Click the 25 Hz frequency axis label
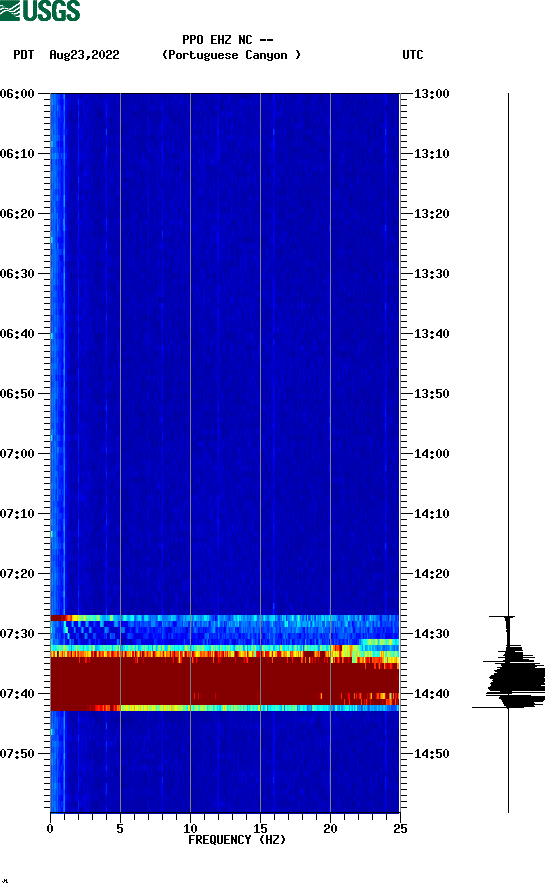552x892 pixels. [400, 829]
